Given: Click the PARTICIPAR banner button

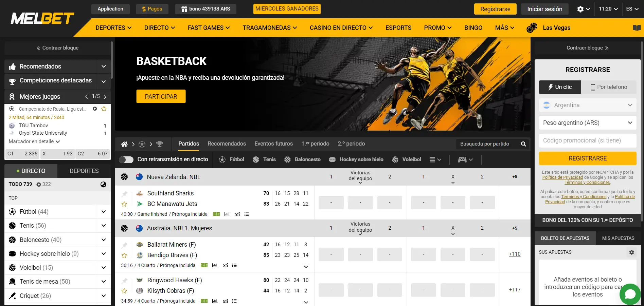Looking at the screenshot, I should coord(161,97).
